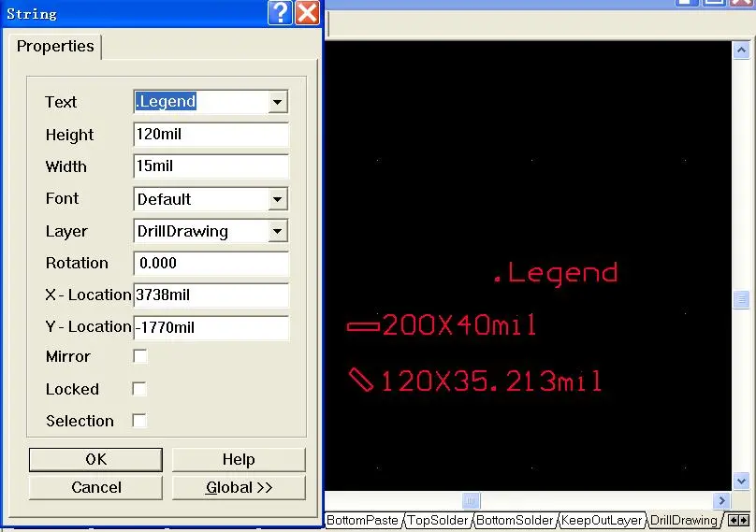
Task: Click the Rotation field showing 0.000
Action: coord(211,263)
